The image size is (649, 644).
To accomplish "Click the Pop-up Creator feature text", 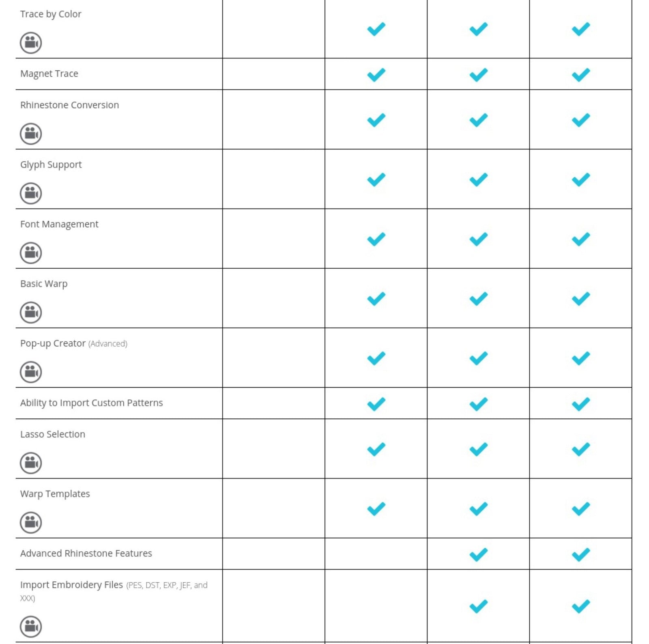I will (x=53, y=343).
